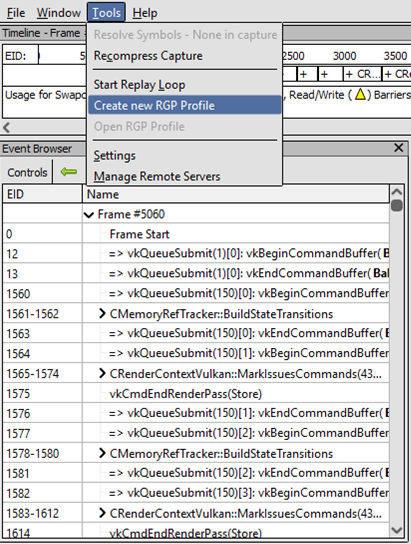Select event 1564 vkBeginCommandBuffer
Image resolution: width=411 pixels, height=544 pixels.
click(196, 354)
